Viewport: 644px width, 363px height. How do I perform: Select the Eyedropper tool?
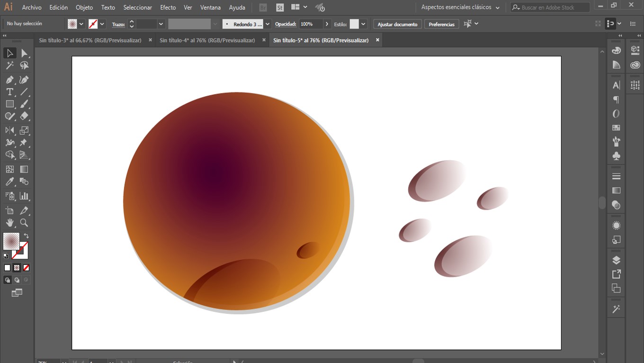tap(10, 181)
